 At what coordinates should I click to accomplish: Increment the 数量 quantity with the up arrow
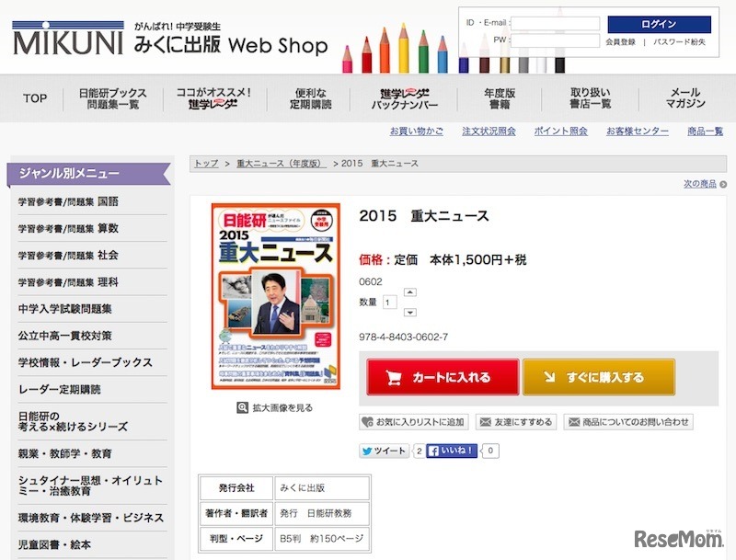(410, 291)
